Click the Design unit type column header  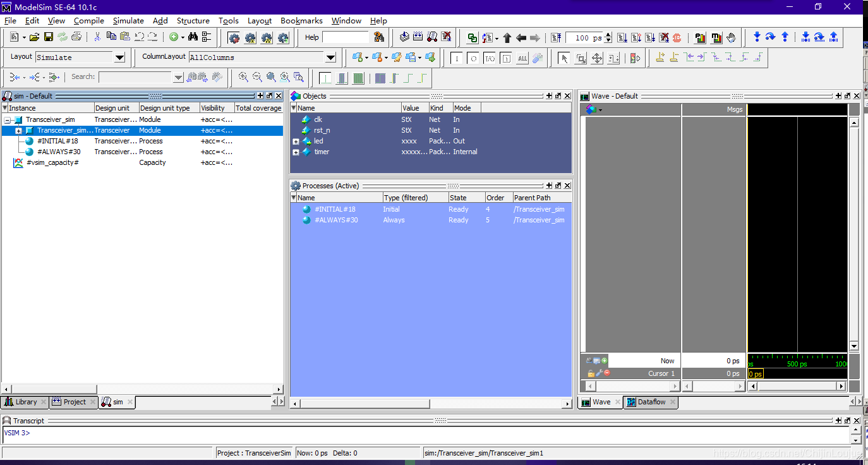tap(169, 108)
